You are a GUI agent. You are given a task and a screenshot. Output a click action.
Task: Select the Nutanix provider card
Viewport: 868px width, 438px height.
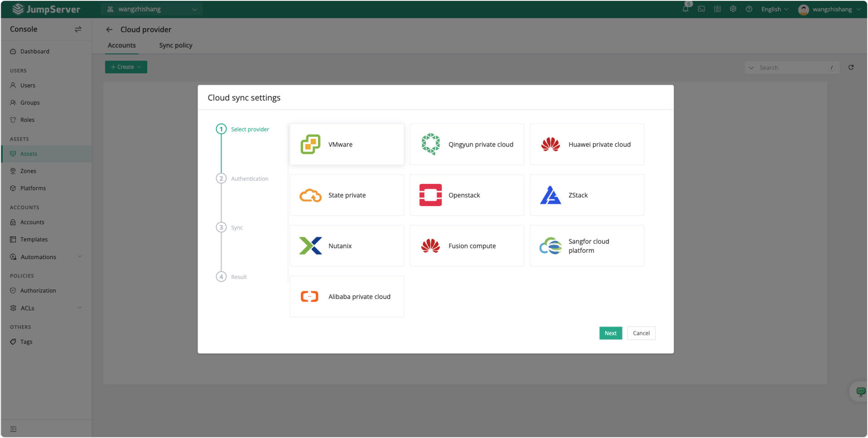coord(347,246)
